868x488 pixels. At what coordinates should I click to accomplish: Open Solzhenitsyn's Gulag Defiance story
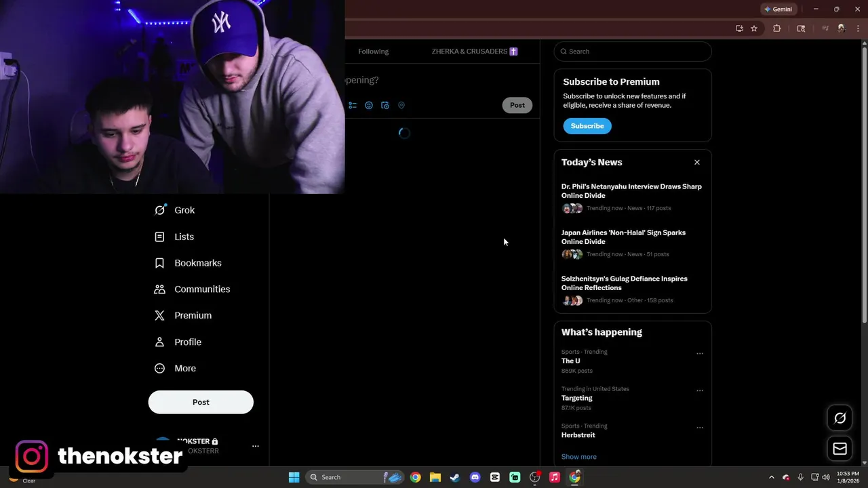pyautogui.click(x=633, y=291)
